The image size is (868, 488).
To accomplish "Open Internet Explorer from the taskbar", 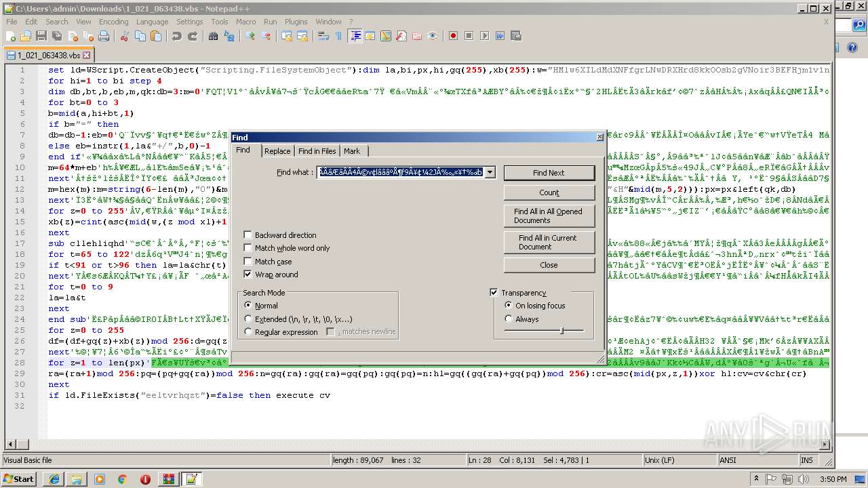I will tap(54, 479).
